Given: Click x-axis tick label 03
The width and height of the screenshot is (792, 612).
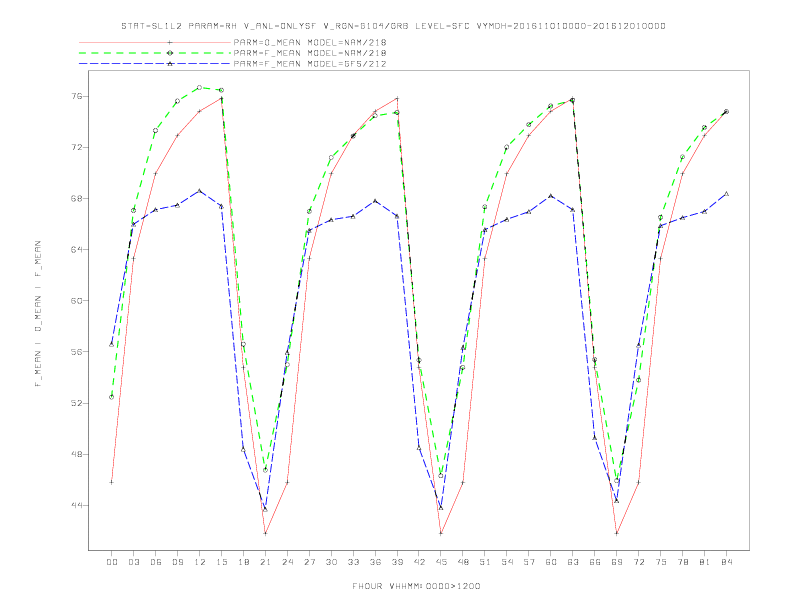Looking at the screenshot, I should coord(133,562).
